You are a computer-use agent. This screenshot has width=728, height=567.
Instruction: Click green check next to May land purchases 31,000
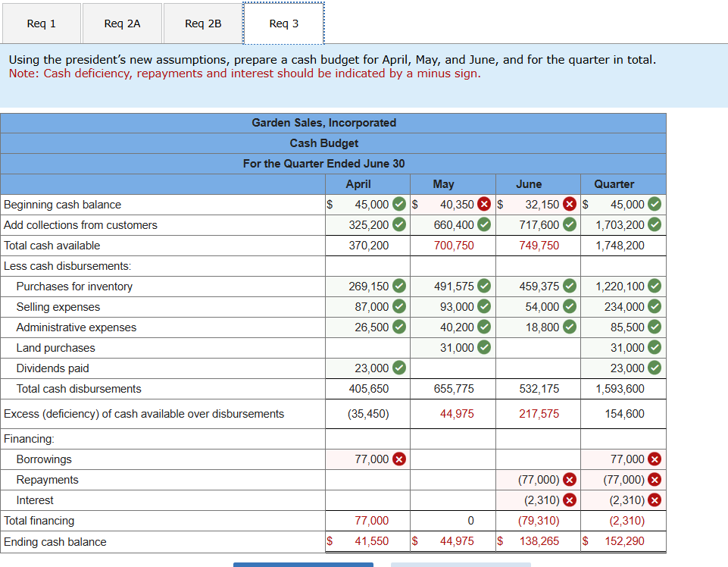484,347
